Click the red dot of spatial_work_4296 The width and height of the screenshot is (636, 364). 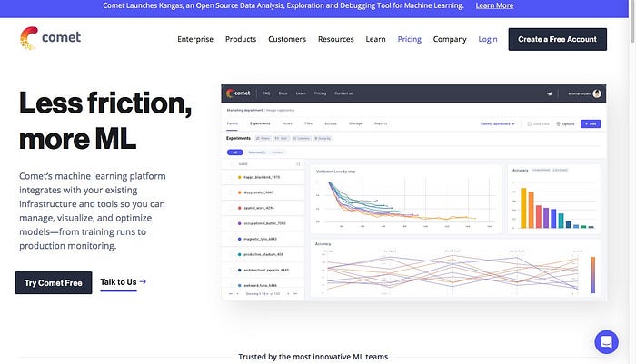tap(239, 208)
